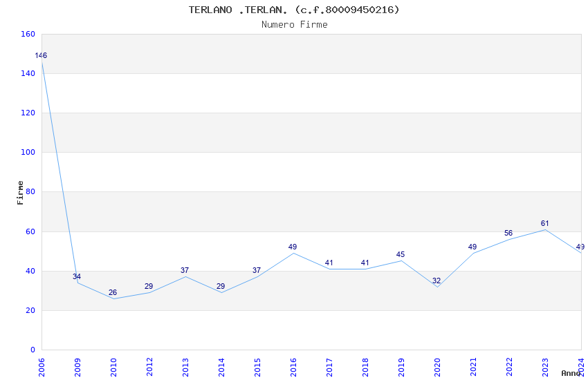The height and width of the screenshot is (380, 588).
Task: Click the data label 146 for 2006
Action: click(41, 55)
